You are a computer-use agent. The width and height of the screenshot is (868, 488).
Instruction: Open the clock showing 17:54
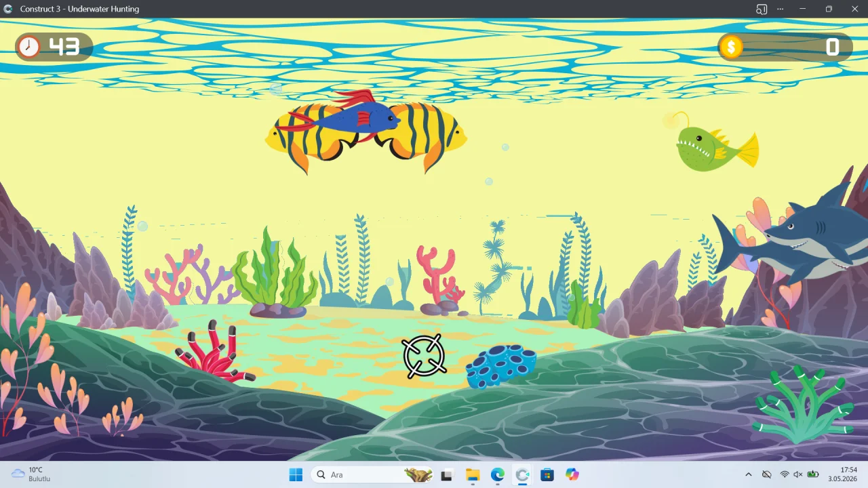click(x=844, y=474)
